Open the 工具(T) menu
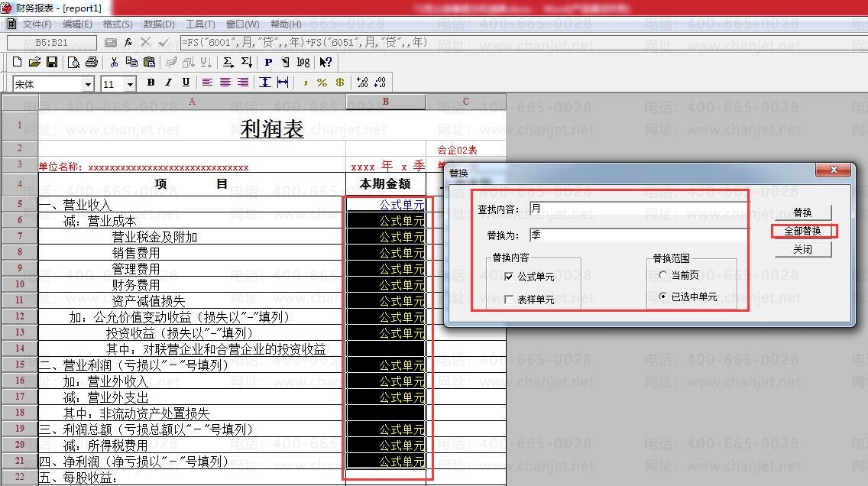Viewport: 868px width, 486px height. 199,24
